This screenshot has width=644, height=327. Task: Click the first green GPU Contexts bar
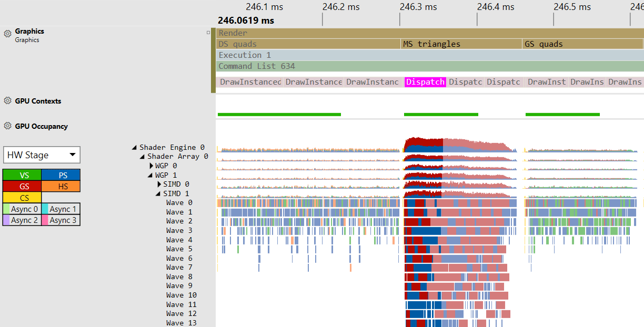click(x=279, y=114)
